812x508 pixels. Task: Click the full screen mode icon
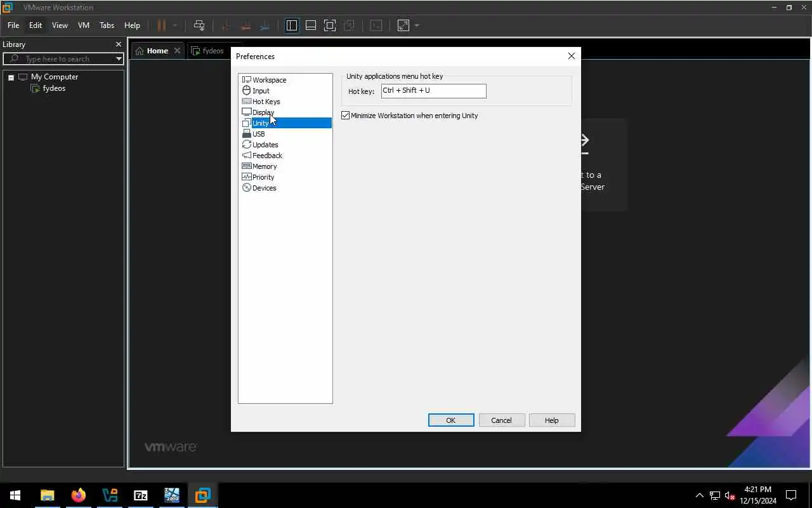(330, 25)
